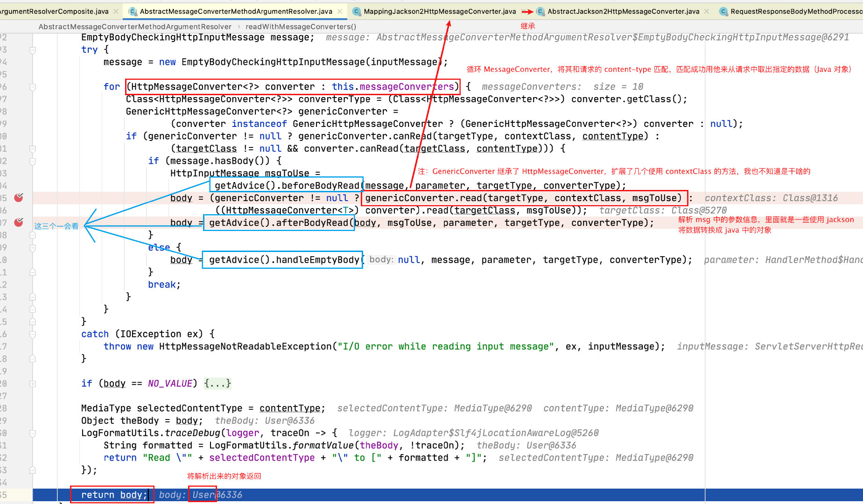Click 'HttpMessageNotReadableException' class name
The height and width of the screenshot is (504, 863).
point(246,346)
